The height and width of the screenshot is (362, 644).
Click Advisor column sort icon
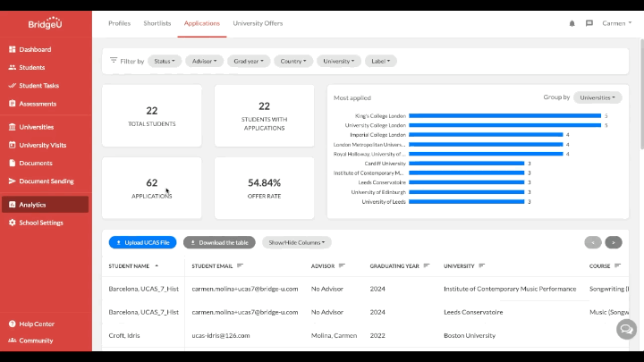(x=342, y=266)
